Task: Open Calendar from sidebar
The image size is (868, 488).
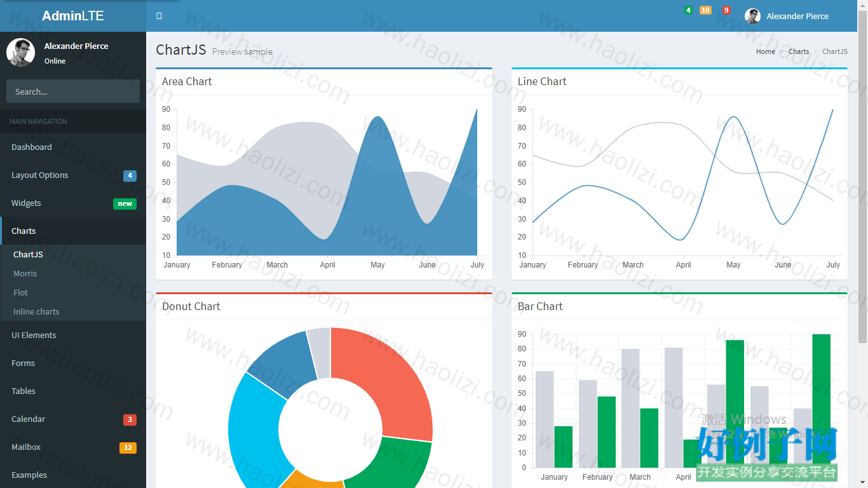Action: [73, 419]
